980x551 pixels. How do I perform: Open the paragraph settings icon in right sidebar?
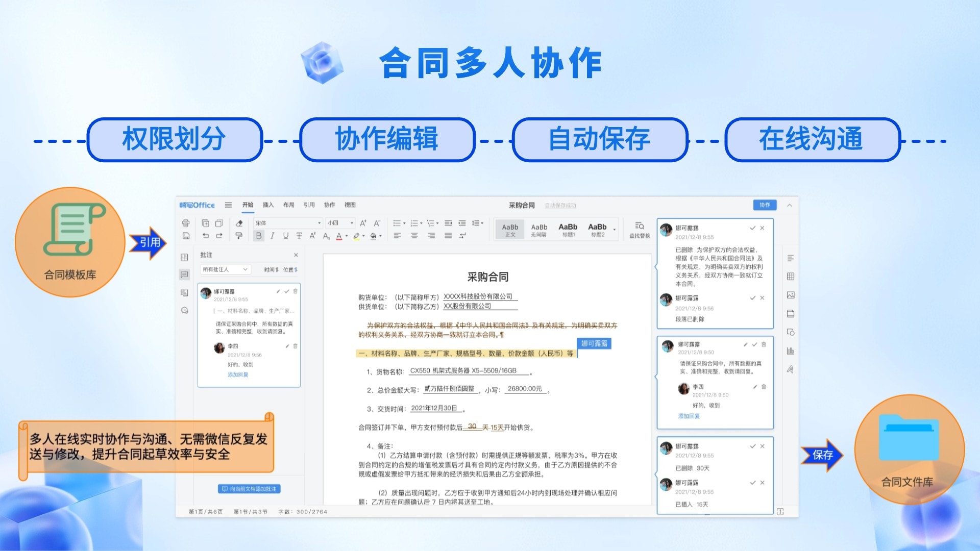[791, 258]
